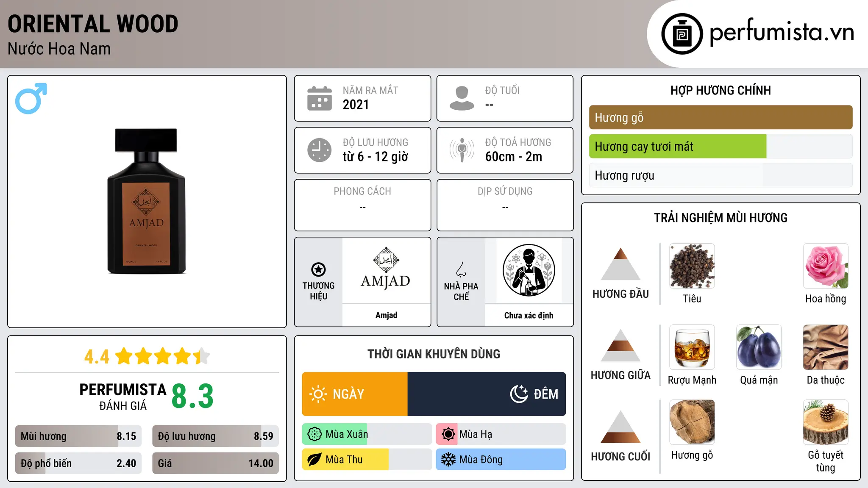Click the Hương rượu accord bar

click(721, 175)
